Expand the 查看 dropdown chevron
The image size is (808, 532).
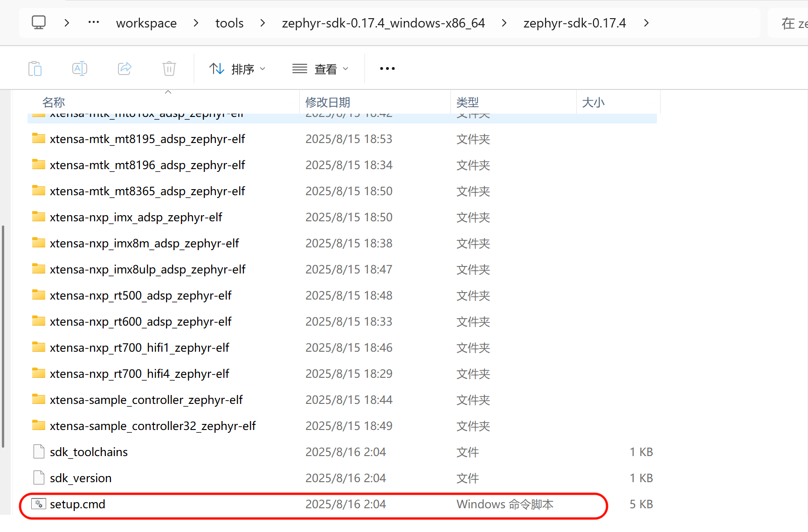(x=346, y=68)
